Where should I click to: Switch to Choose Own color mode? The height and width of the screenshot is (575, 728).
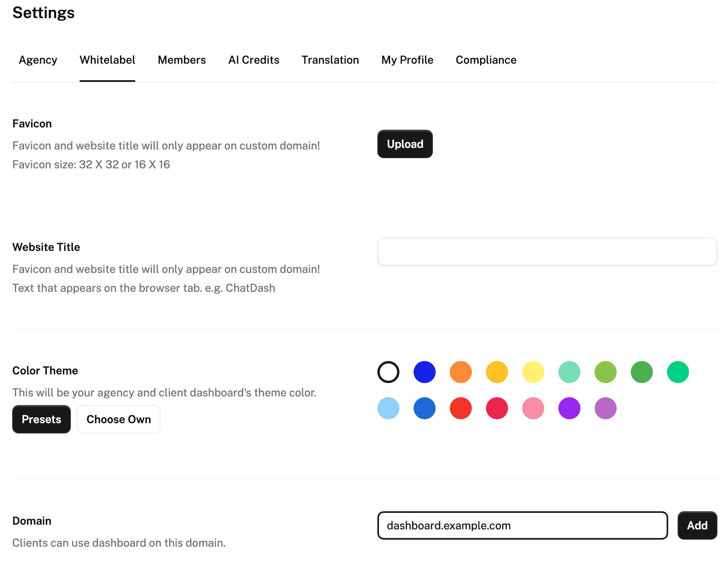point(118,419)
